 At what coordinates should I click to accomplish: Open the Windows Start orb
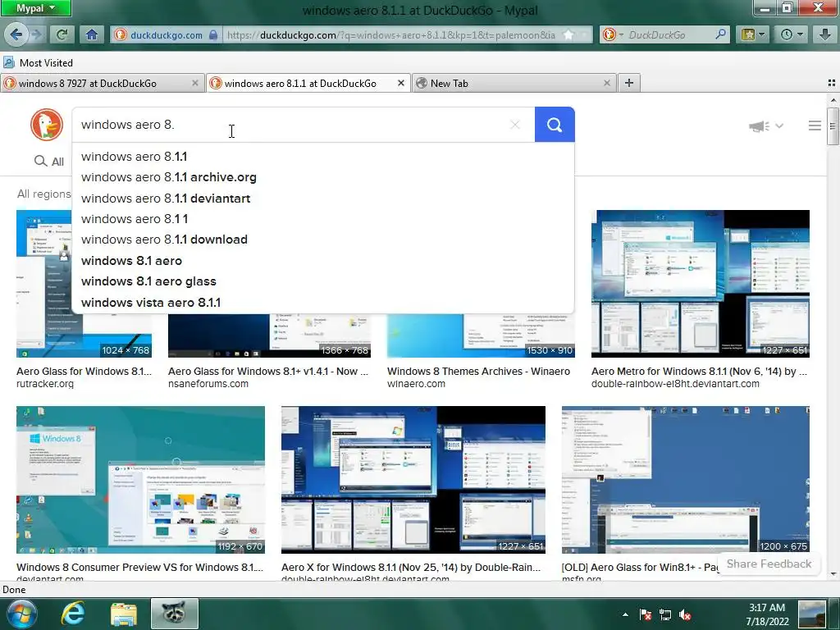(x=21, y=614)
